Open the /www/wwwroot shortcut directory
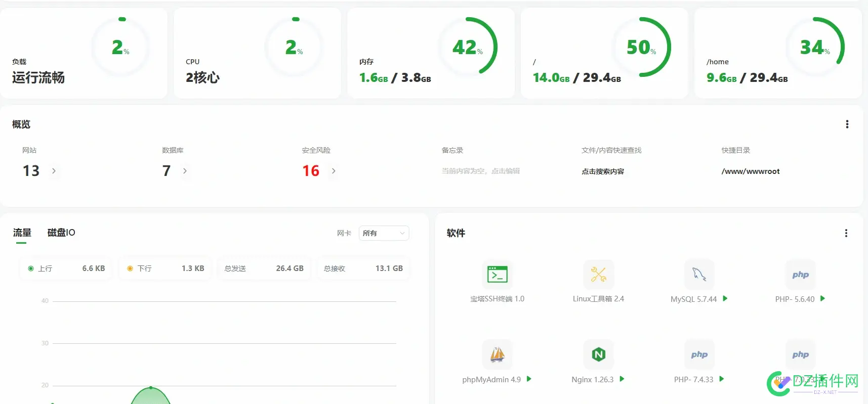Image resolution: width=868 pixels, height=404 pixels. [751, 171]
